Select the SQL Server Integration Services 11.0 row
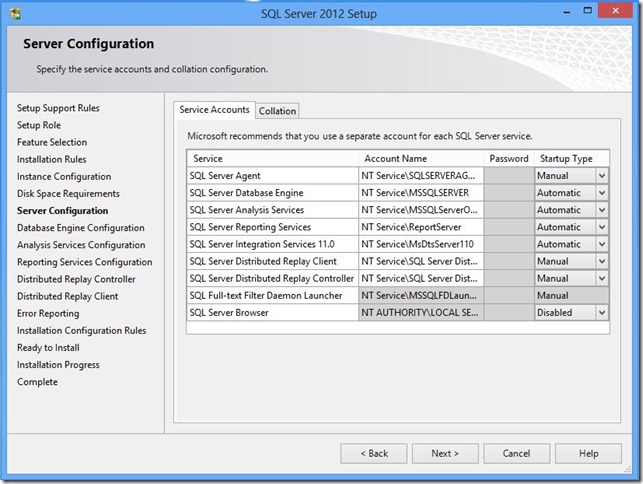The image size is (643, 484). 273,244
